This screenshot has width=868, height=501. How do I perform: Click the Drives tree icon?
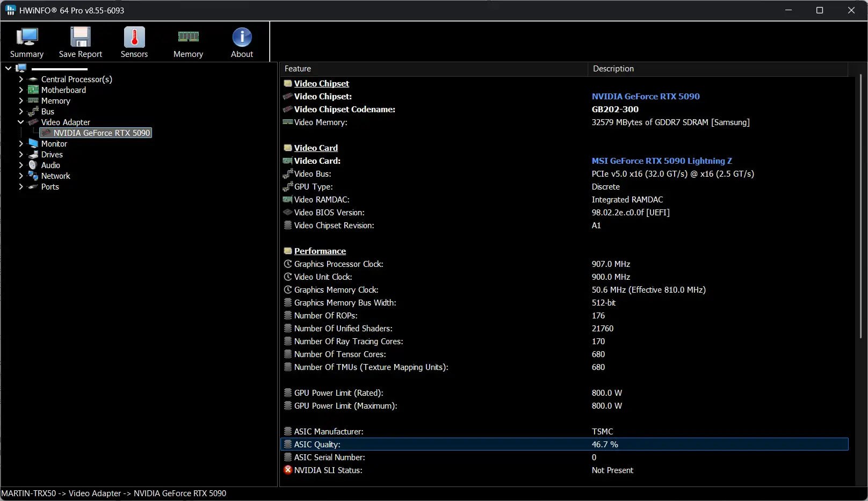(33, 154)
